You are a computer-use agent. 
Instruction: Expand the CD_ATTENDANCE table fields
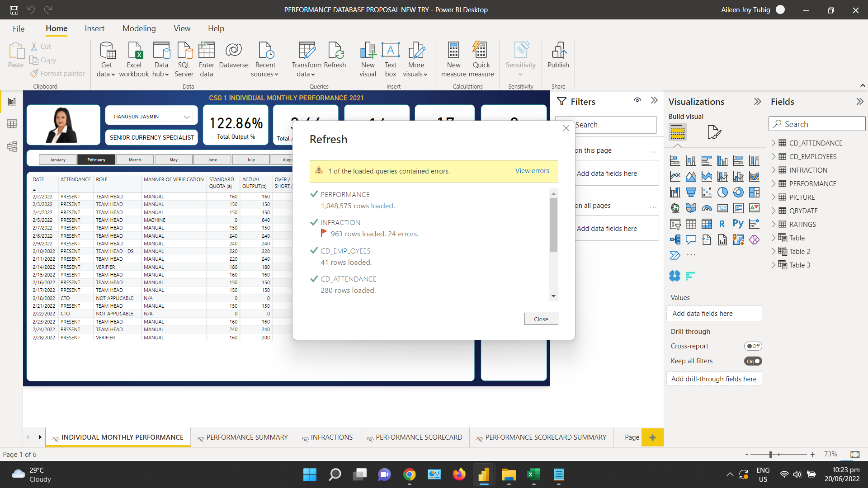pos(774,143)
